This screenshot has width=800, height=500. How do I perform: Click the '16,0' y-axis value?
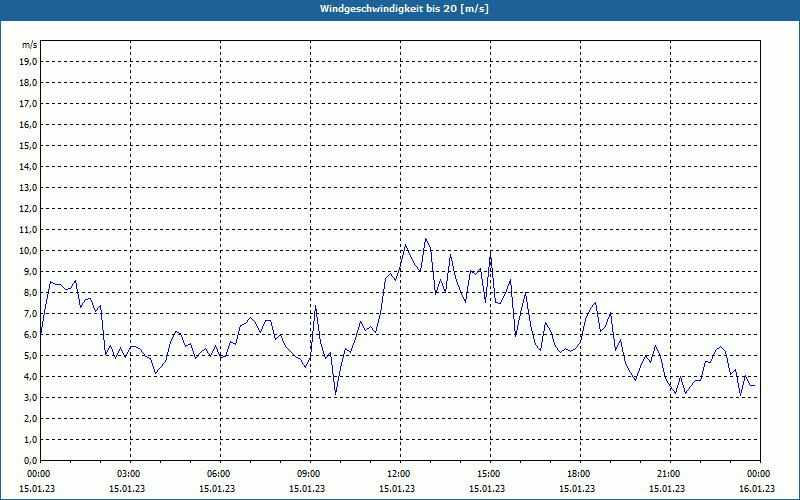pyautogui.click(x=28, y=124)
